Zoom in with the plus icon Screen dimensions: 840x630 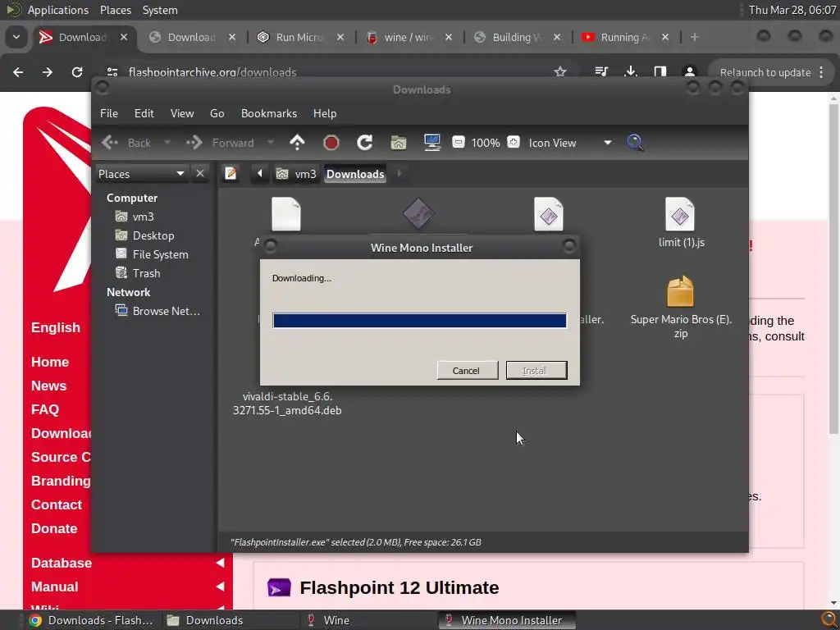click(514, 142)
